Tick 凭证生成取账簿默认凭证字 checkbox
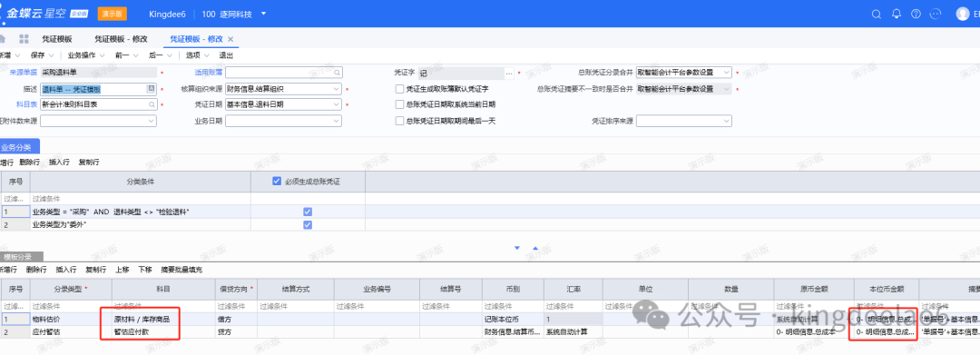 [x=400, y=89]
